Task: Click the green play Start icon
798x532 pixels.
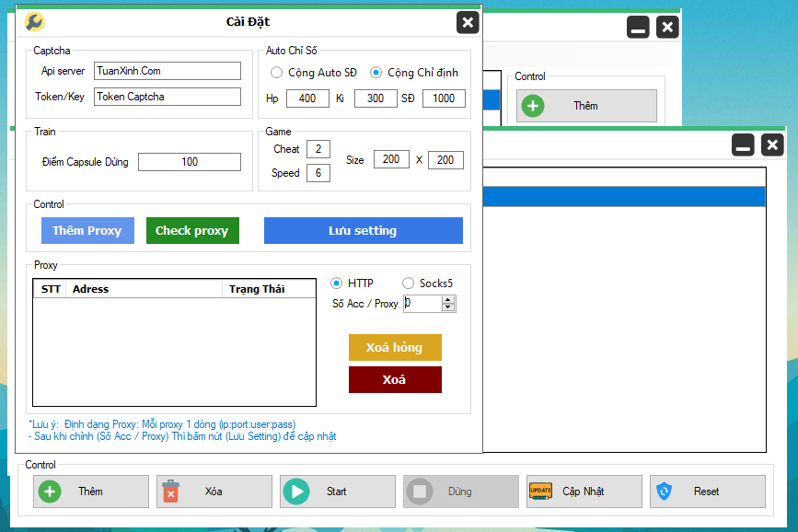Action: point(295,492)
